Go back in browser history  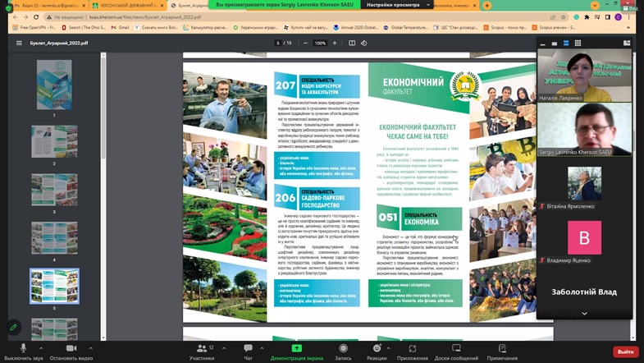click(x=16, y=17)
